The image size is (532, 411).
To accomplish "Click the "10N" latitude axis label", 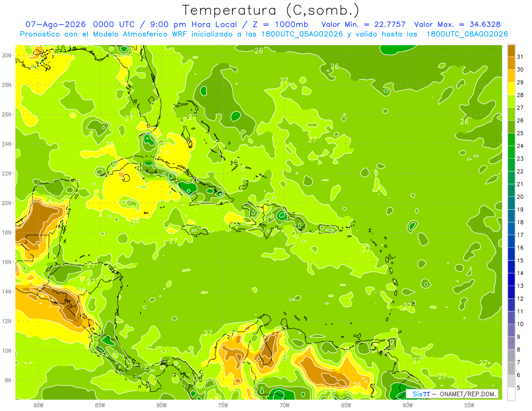I will point(7,351).
